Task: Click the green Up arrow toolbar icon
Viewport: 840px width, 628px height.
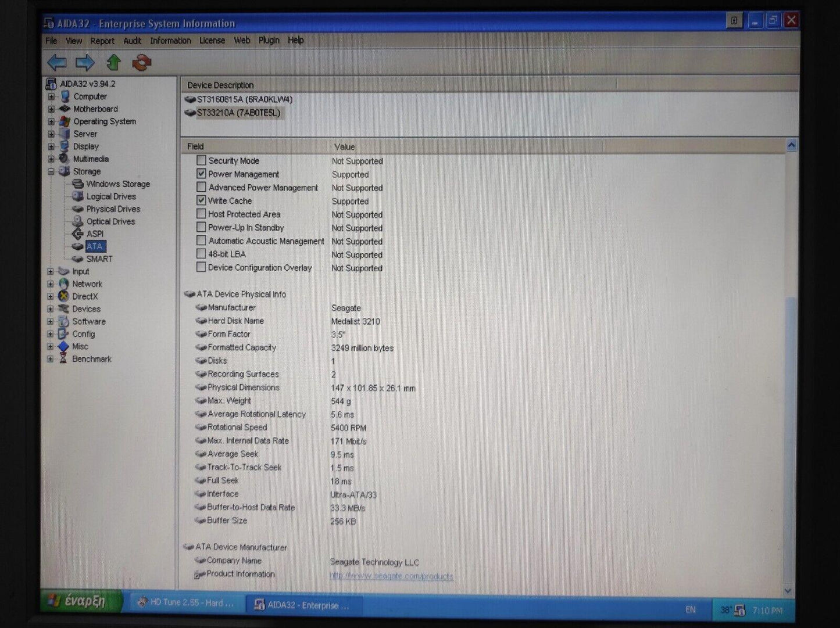Action: click(114, 62)
